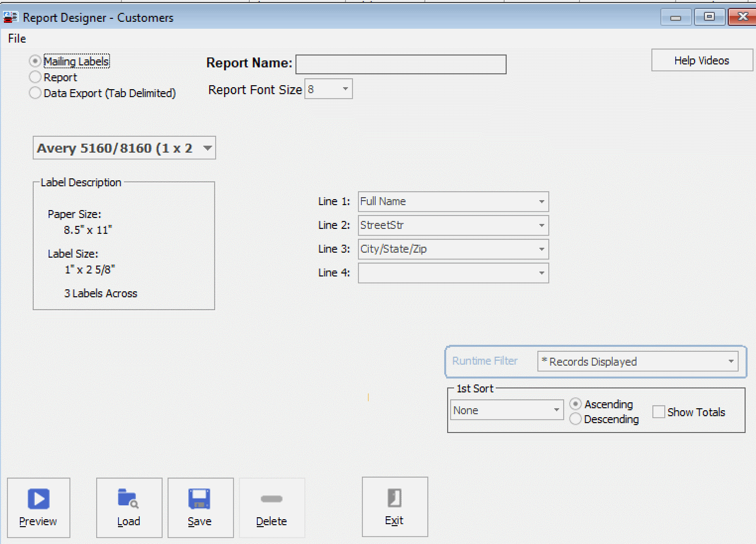The image size is (756, 544).
Task: Select the Descending sort option
Action: click(575, 419)
